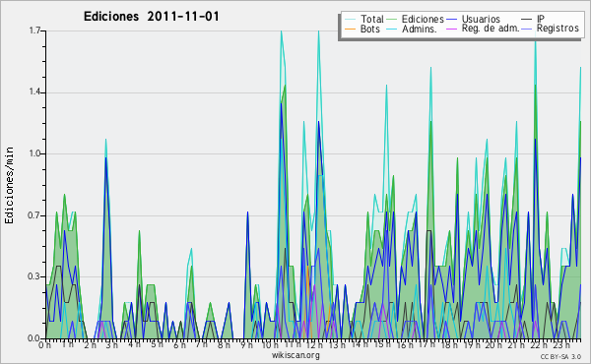The image size is (591, 364).
Task: Click the 'Ediciones' legend label
Action: (423, 20)
